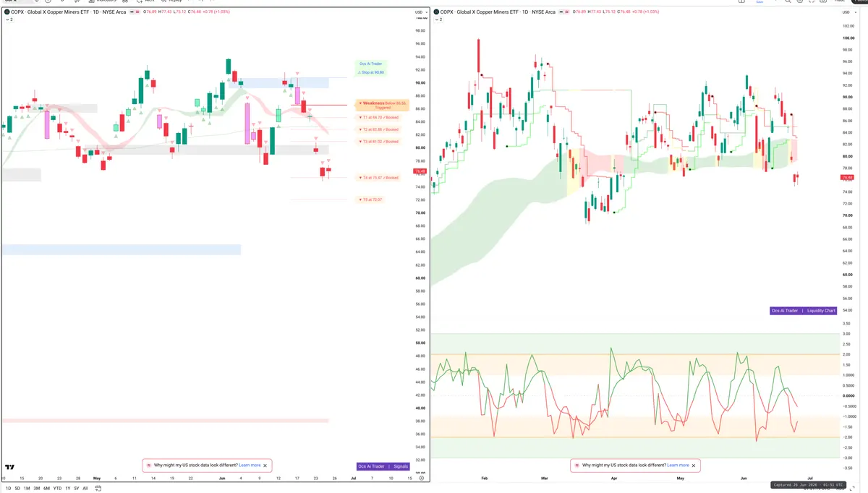Click the flag icon in left chart notice
The width and height of the screenshot is (868, 493).
[149, 466]
